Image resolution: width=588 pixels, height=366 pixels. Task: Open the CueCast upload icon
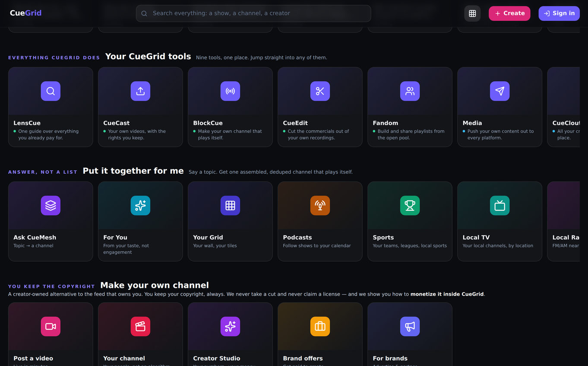pyautogui.click(x=140, y=91)
